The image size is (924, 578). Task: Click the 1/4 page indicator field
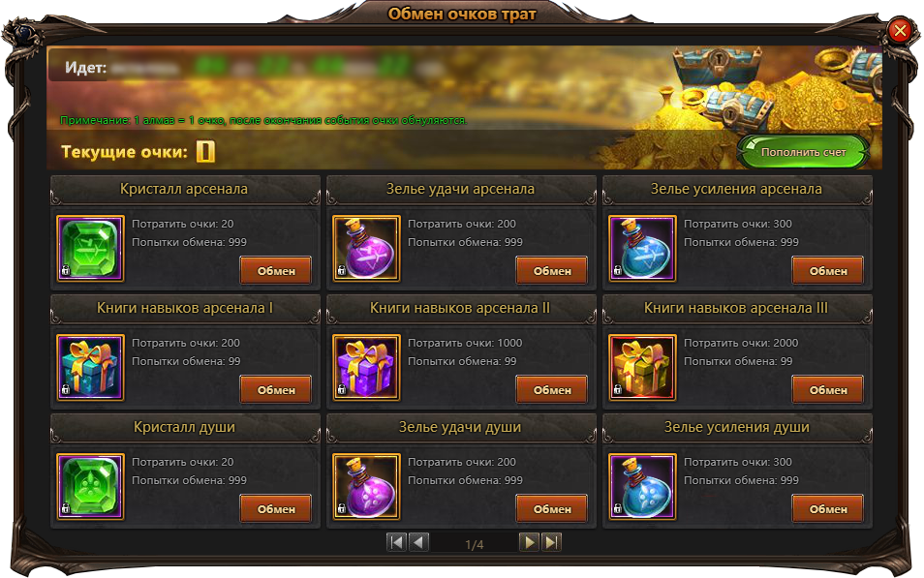click(475, 544)
